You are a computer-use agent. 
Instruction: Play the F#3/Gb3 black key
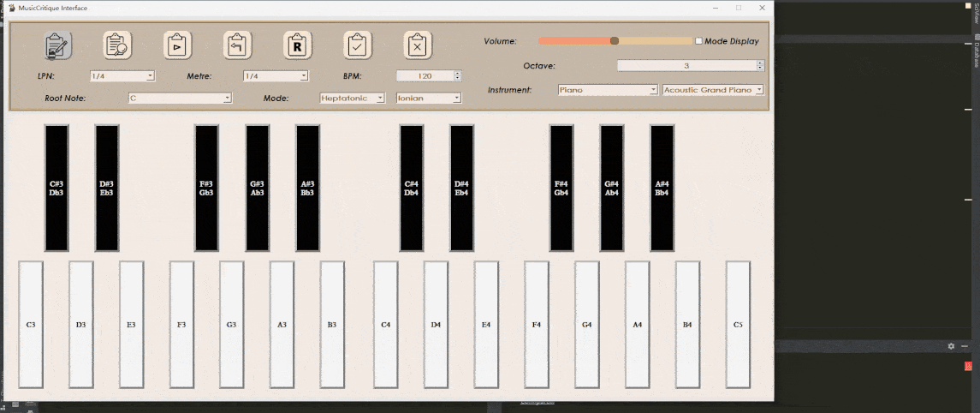pos(207,189)
